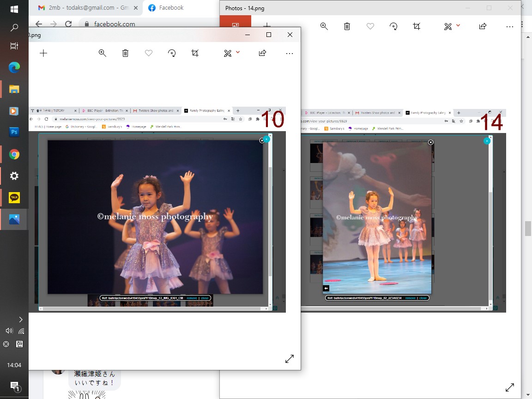Viewport: 532px width, 399px height.
Task: Zoom in 14.png Photos window
Action: [x=324, y=26]
